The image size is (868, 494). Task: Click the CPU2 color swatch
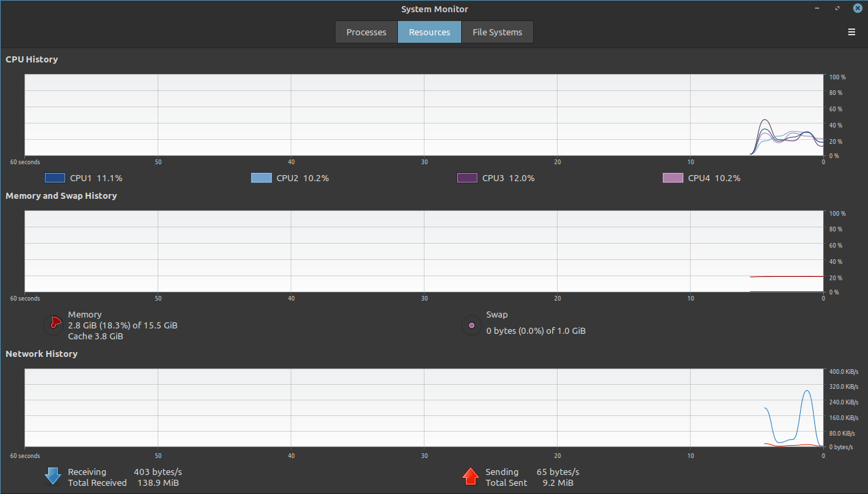[x=261, y=178]
